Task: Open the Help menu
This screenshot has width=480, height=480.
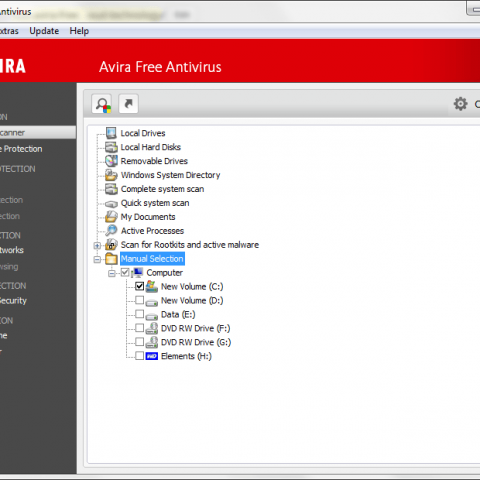Action: coord(79,31)
